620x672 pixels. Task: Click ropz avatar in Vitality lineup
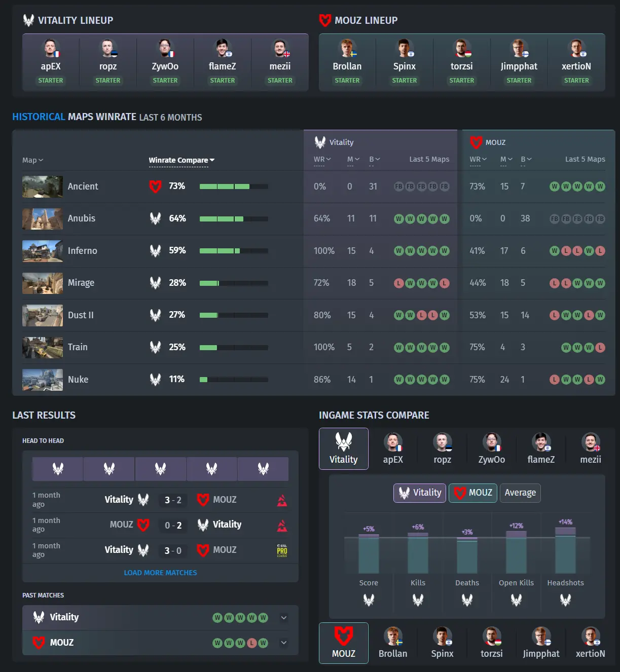click(x=108, y=49)
